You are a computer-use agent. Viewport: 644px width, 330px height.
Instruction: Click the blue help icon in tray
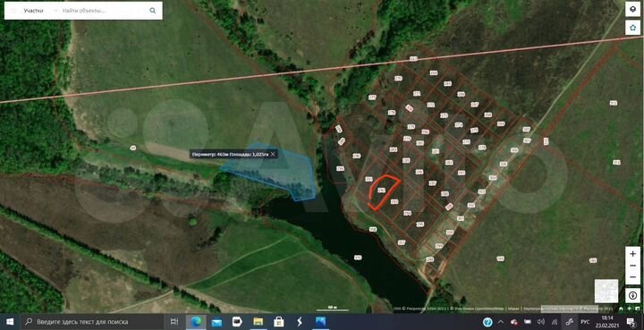point(487,322)
